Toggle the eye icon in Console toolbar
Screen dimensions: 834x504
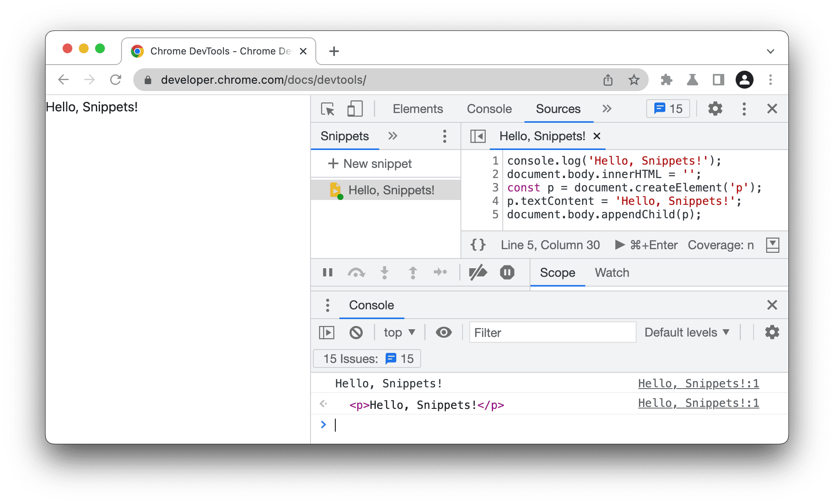pos(443,332)
